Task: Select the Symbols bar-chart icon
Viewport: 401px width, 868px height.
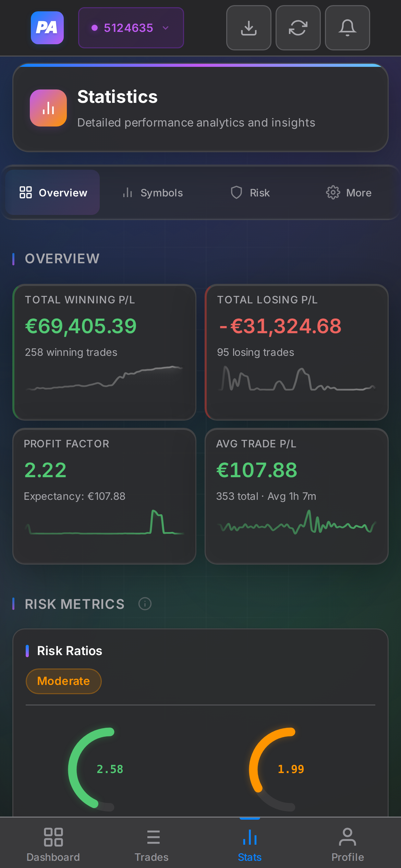Action: tap(127, 193)
